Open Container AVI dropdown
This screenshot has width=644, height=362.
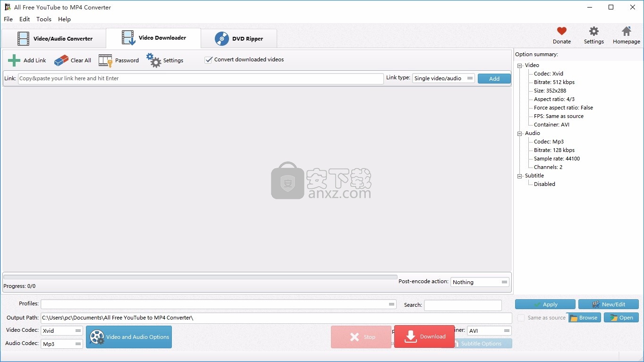489,331
